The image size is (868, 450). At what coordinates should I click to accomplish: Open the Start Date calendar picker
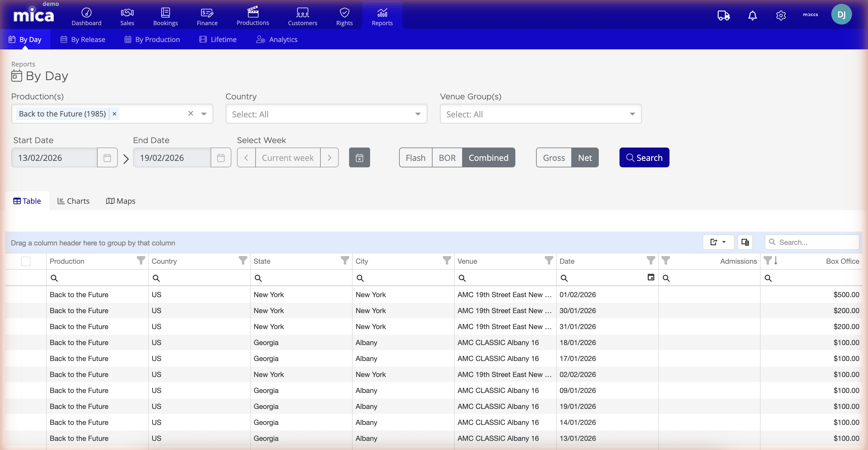107,157
